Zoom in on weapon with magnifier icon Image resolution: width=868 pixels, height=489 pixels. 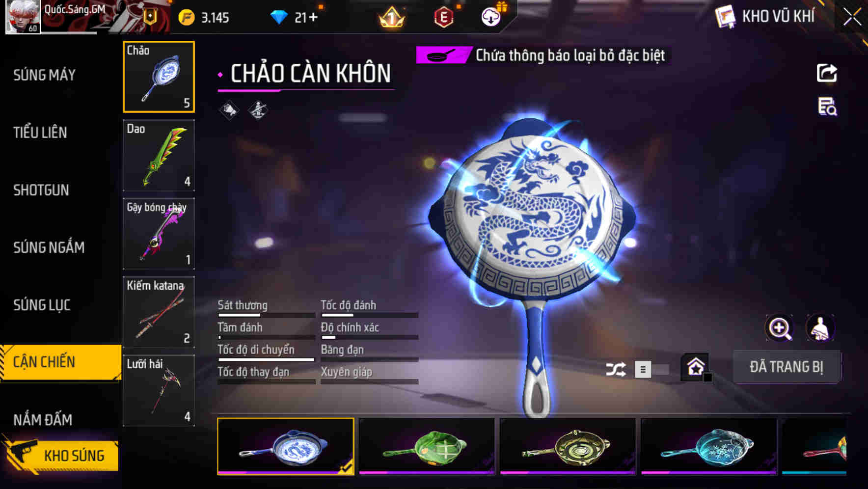tap(780, 328)
